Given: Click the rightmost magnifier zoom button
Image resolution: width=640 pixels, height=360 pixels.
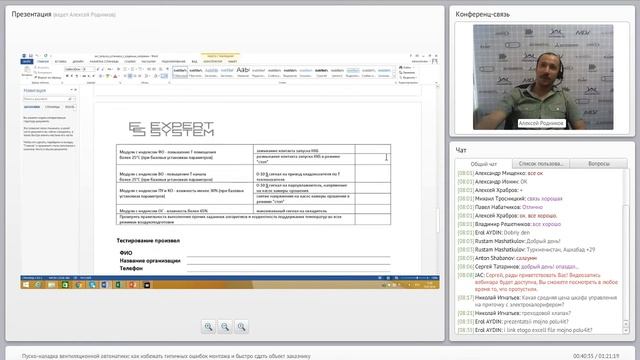Looking at the screenshot, I should (242, 327).
